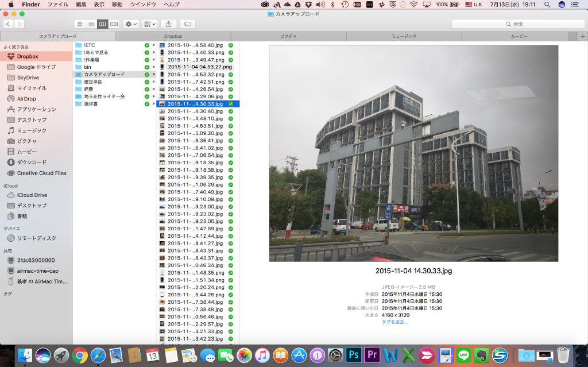Open アプリケーション in the sidebar
Screen dimensions: 588x367
(x=36, y=109)
